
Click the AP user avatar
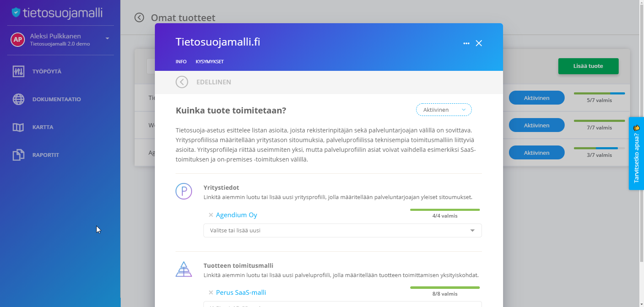point(17,40)
